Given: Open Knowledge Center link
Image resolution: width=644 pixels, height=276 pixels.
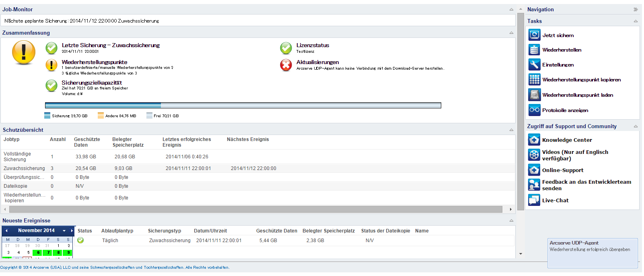Looking at the screenshot, I should [x=567, y=140].
